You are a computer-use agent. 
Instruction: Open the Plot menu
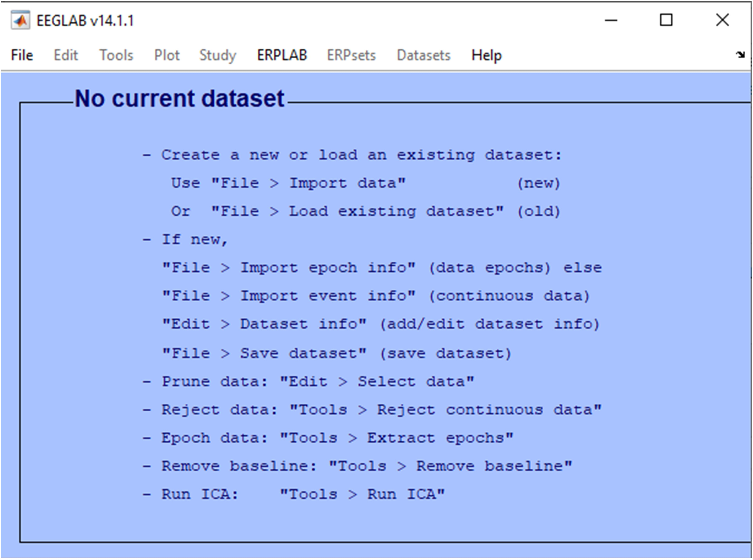pyautogui.click(x=167, y=55)
